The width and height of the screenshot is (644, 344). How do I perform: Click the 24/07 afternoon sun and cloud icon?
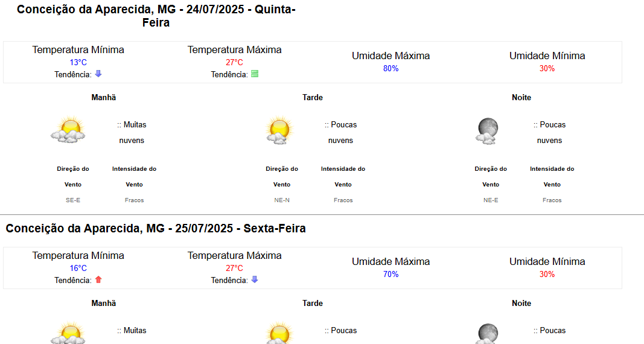tap(280, 130)
